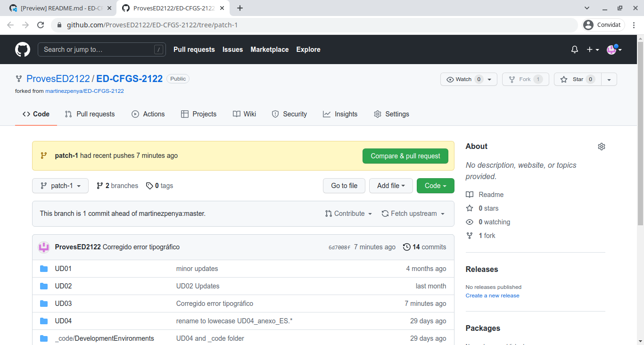The width and height of the screenshot is (644, 345).
Task: Switch to the Insights tab
Action: pyautogui.click(x=340, y=114)
